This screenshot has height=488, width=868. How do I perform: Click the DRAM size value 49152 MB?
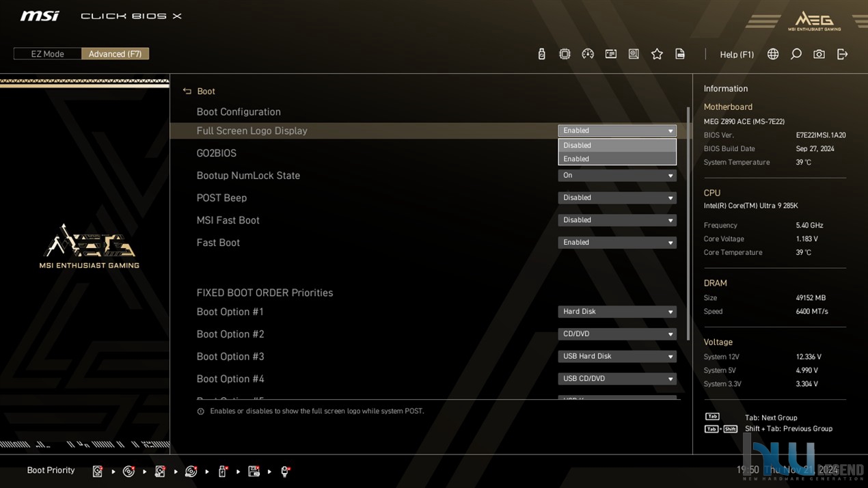[x=811, y=298]
